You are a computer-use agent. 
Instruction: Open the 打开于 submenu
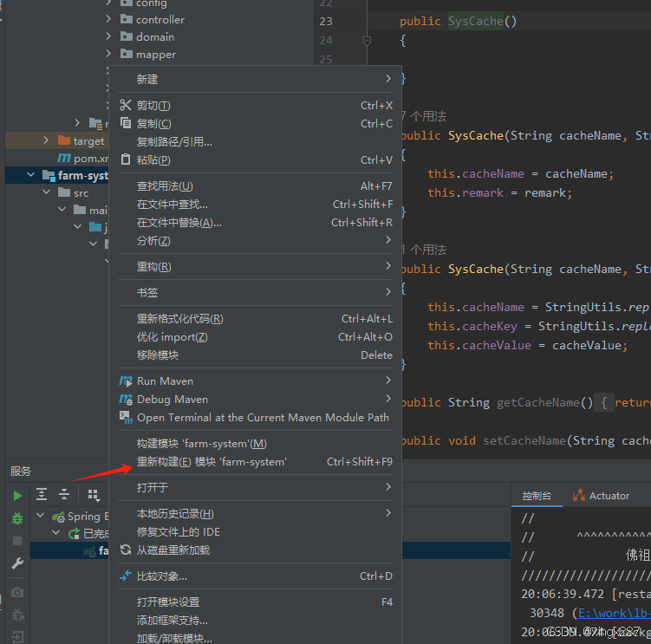coord(256,487)
